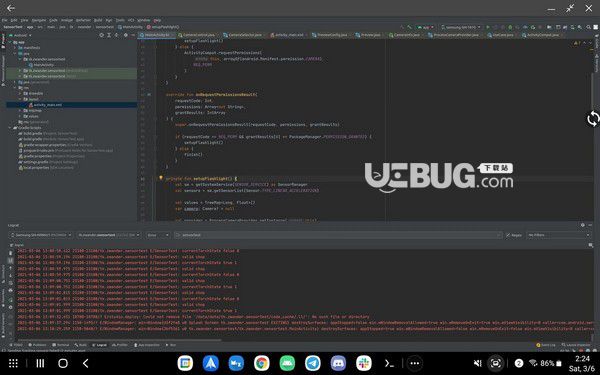Open the activity_main.xml editor tab
Screen dimensions: 600x375
coord(288,35)
